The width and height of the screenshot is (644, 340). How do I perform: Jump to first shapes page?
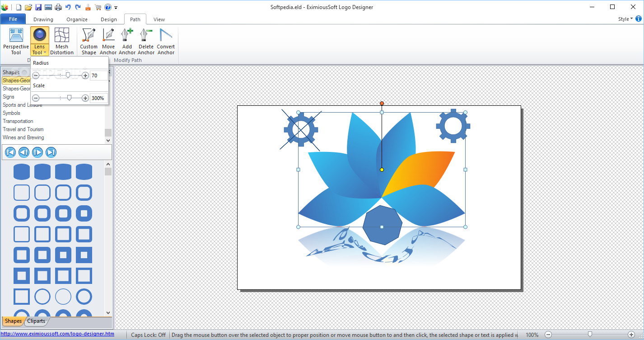10,152
